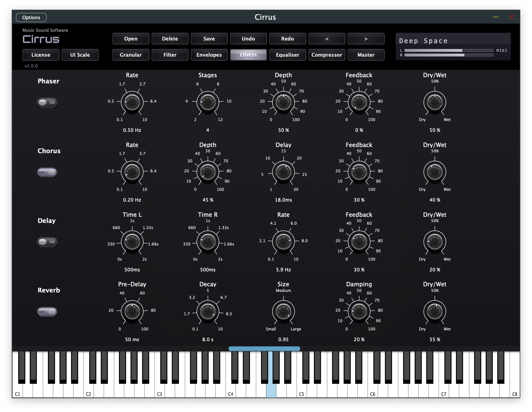Screen dimensions: 532x412
Task: Play the C1 piano key
Action: point(17,391)
